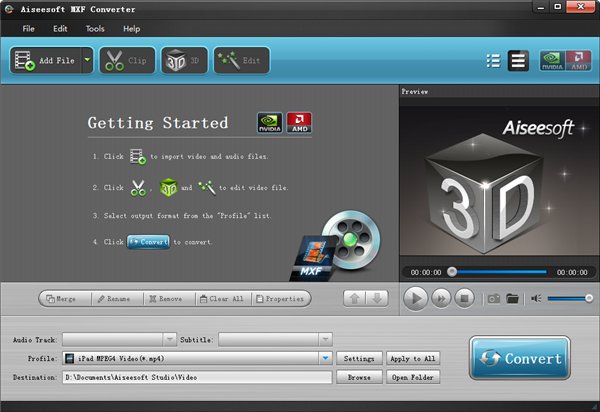The image size is (600, 412).
Task: Click the scissors icon in step 2
Action: [x=138, y=188]
